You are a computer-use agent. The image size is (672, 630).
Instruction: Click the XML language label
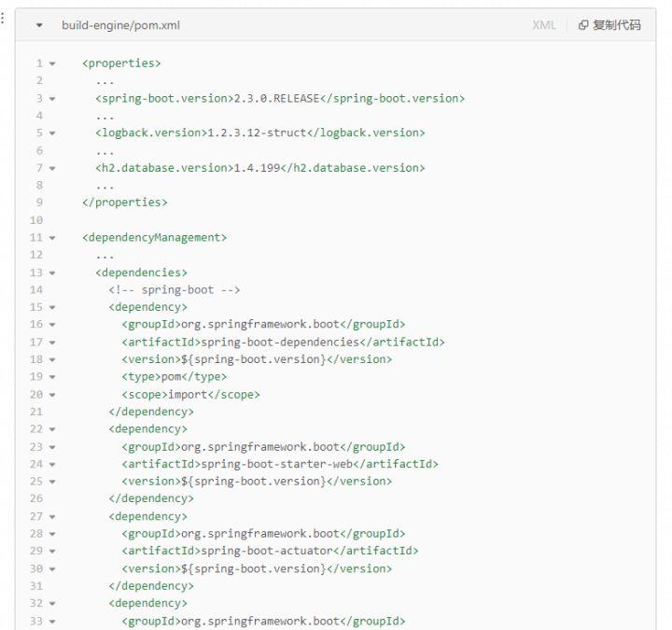544,25
